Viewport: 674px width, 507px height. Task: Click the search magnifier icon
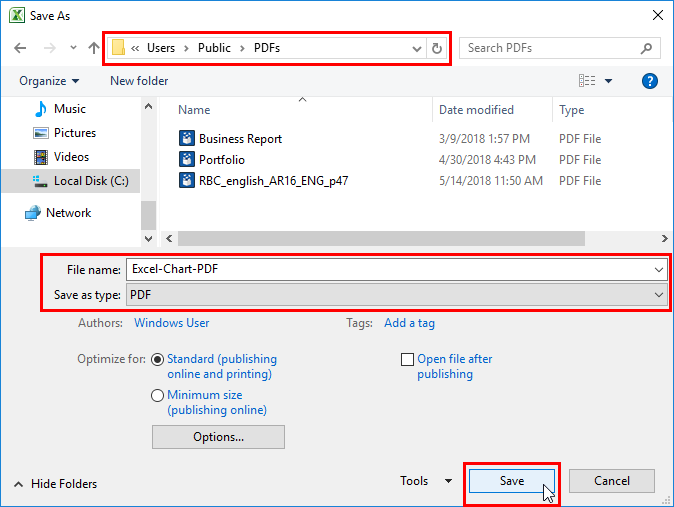646,48
